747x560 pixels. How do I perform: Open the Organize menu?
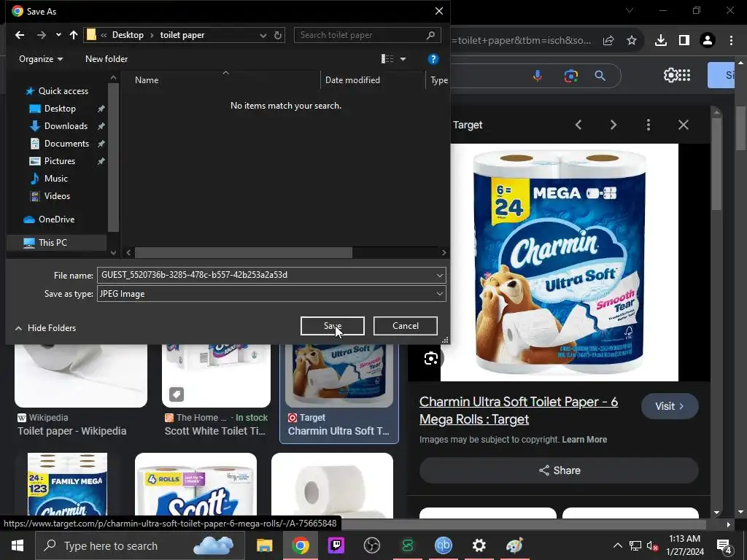coord(41,59)
